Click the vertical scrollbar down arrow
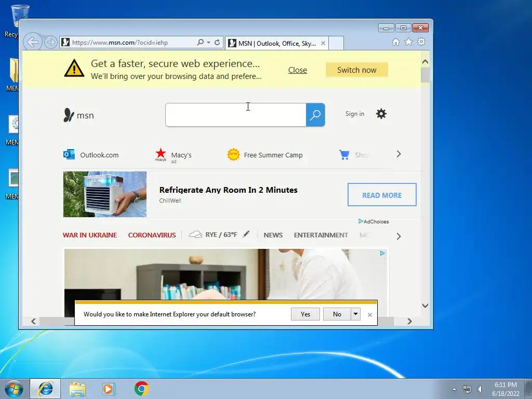 [x=425, y=305]
